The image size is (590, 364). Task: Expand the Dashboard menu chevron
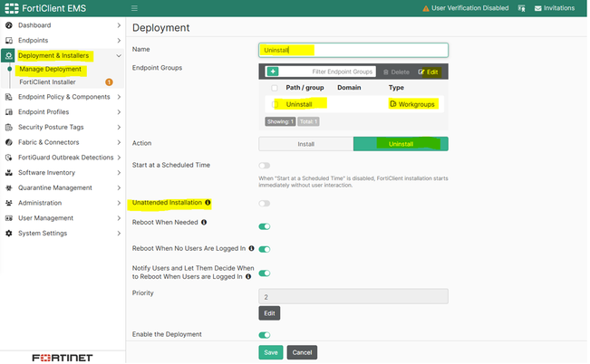pyautogui.click(x=119, y=25)
